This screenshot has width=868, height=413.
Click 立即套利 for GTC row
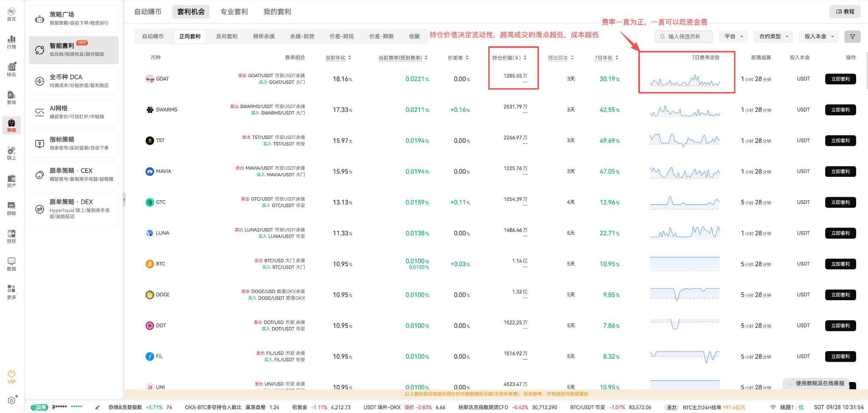(x=840, y=202)
